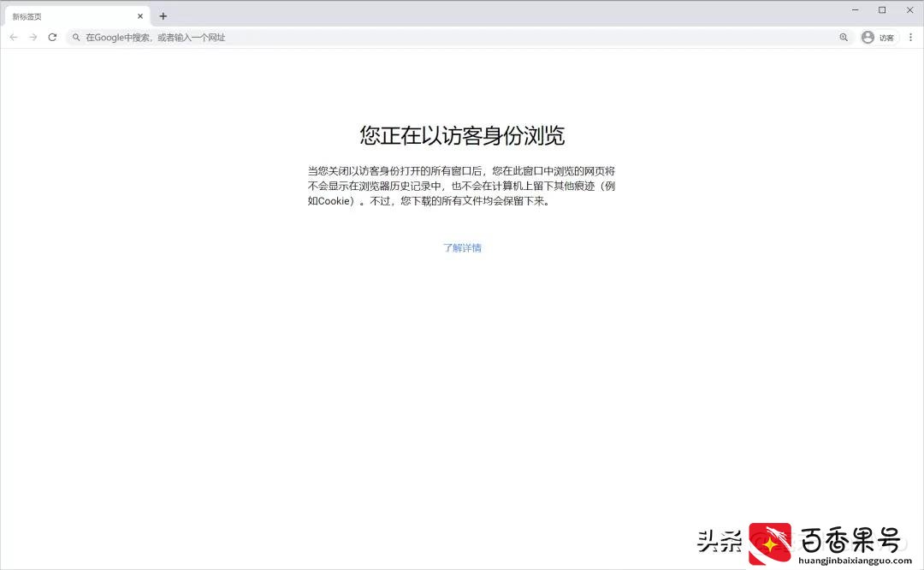The height and width of the screenshot is (570, 924).
Task: Click the browser forward arrow
Action: [x=33, y=37]
